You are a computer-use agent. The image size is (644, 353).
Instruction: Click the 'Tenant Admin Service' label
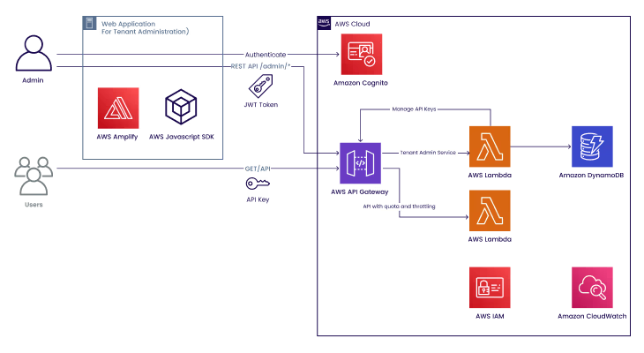point(428,153)
